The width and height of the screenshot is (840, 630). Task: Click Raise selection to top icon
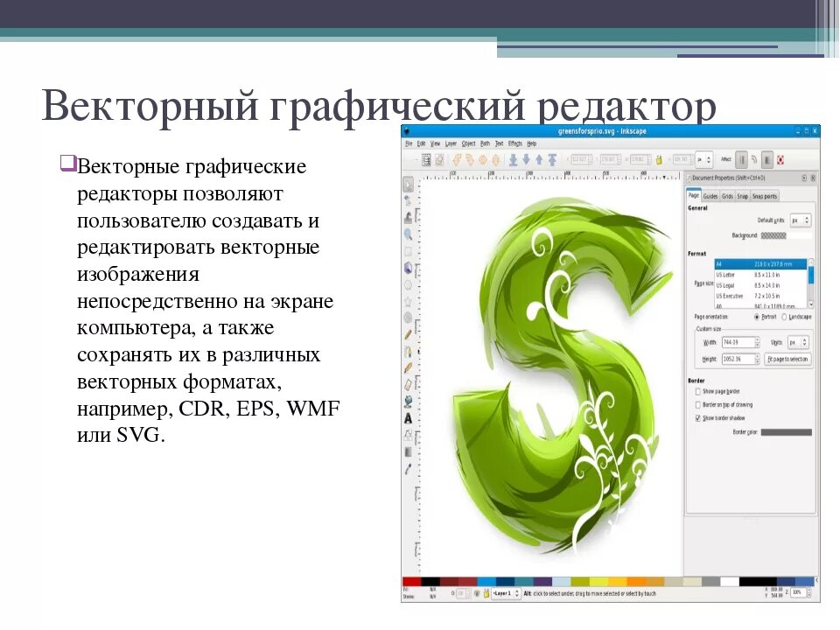click(x=552, y=159)
